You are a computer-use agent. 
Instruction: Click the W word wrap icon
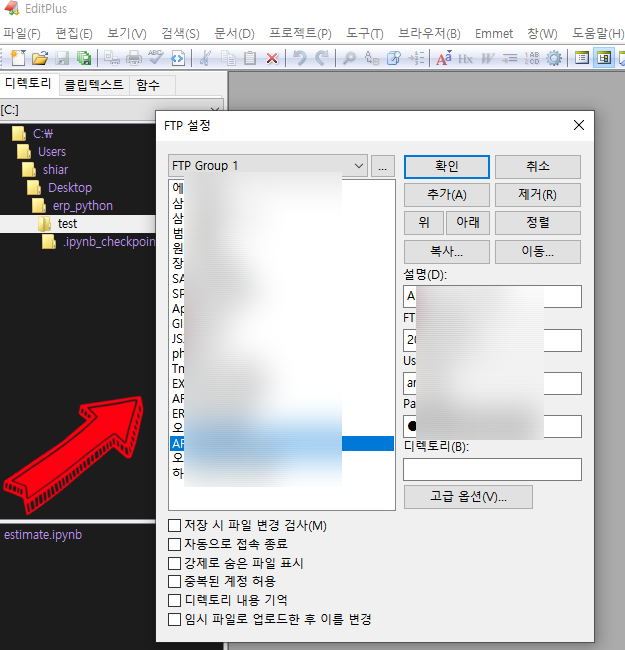coord(487,58)
